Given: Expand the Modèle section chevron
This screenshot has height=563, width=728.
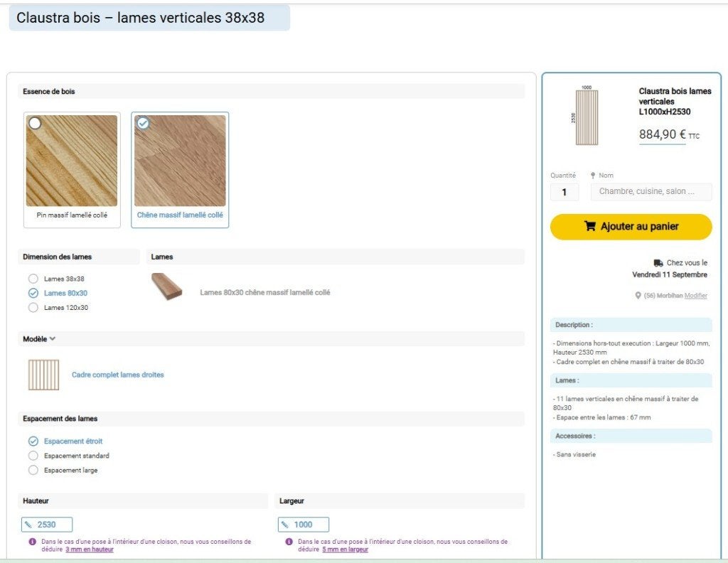Looking at the screenshot, I should [x=53, y=339].
